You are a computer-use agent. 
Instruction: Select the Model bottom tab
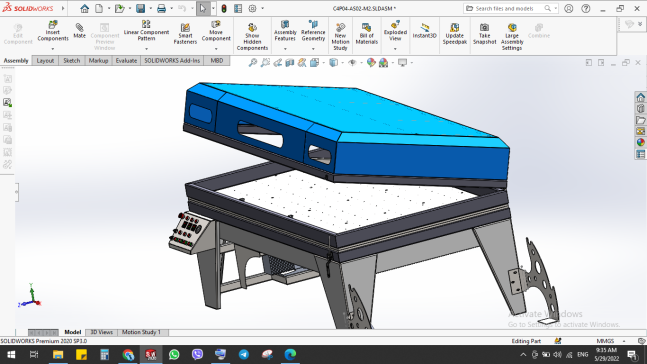(73, 332)
